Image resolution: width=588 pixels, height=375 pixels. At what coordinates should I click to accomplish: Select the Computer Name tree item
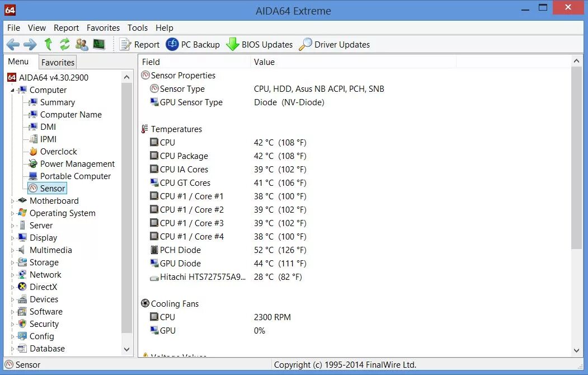click(71, 115)
